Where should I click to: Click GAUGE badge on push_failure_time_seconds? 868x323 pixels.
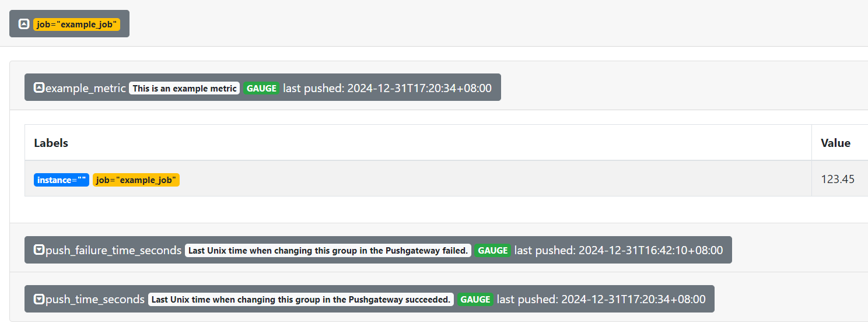(x=493, y=250)
